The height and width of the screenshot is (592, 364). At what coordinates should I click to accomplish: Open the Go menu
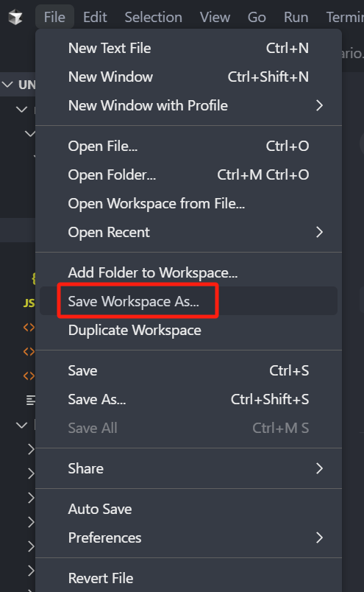(x=257, y=17)
